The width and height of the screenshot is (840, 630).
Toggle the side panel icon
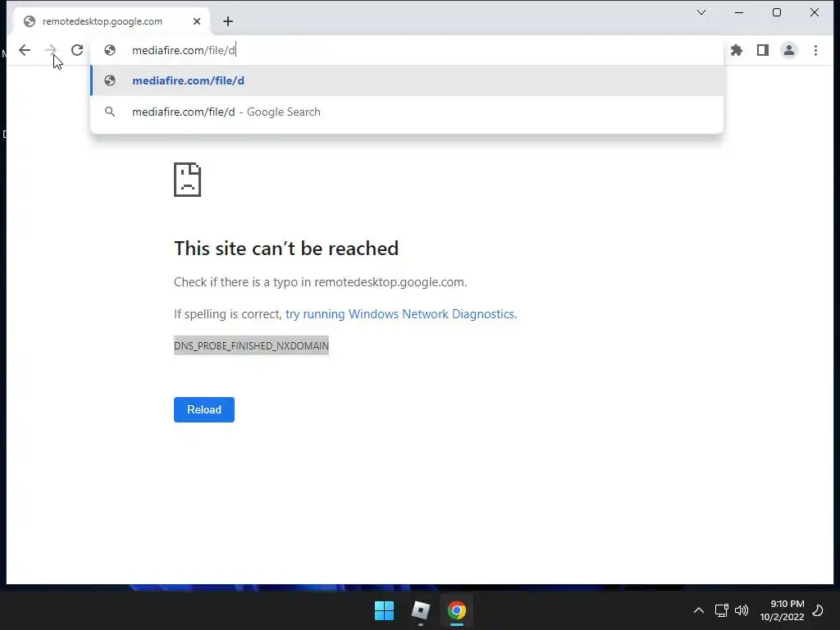[x=763, y=50]
